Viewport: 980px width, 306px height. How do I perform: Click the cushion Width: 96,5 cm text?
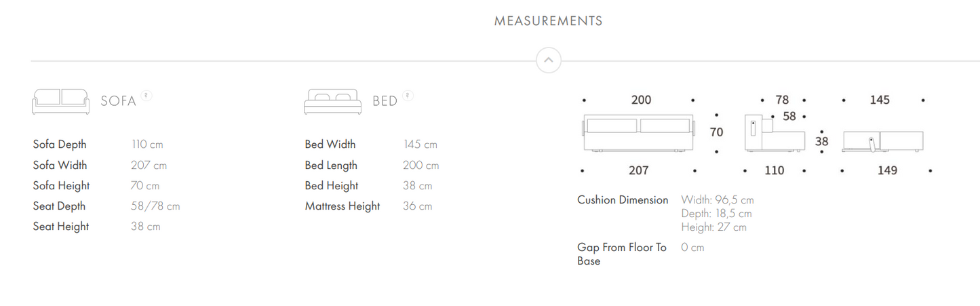(x=718, y=200)
